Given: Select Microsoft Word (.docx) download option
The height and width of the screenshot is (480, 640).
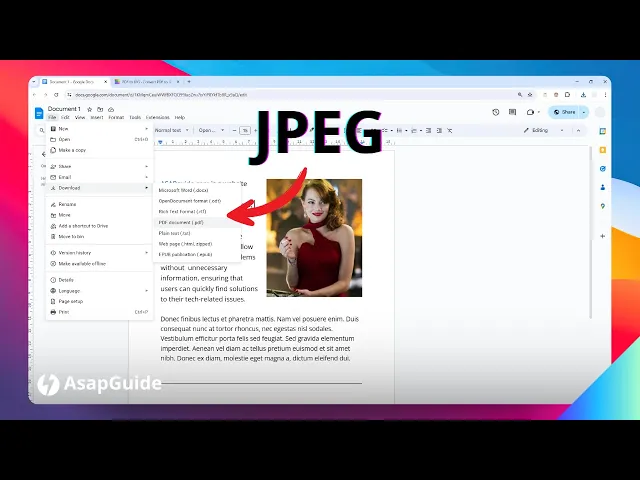Looking at the screenshot, I should coord(197,190).
